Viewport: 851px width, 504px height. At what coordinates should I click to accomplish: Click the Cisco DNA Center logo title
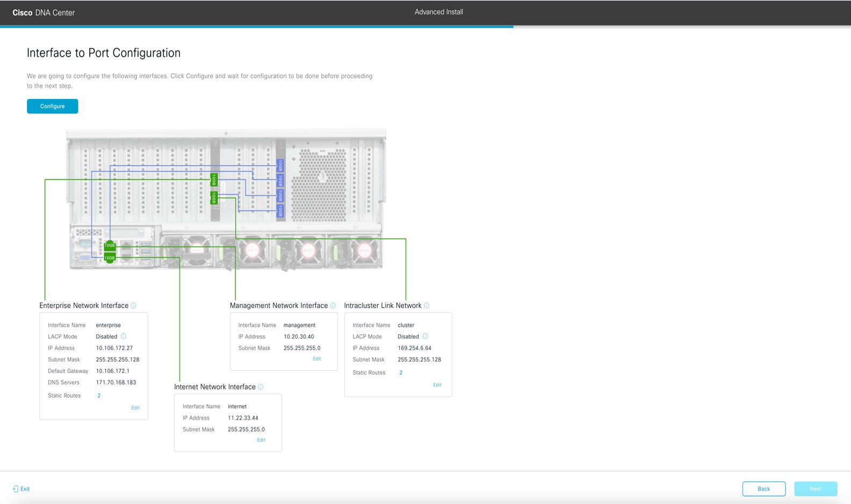44,12
